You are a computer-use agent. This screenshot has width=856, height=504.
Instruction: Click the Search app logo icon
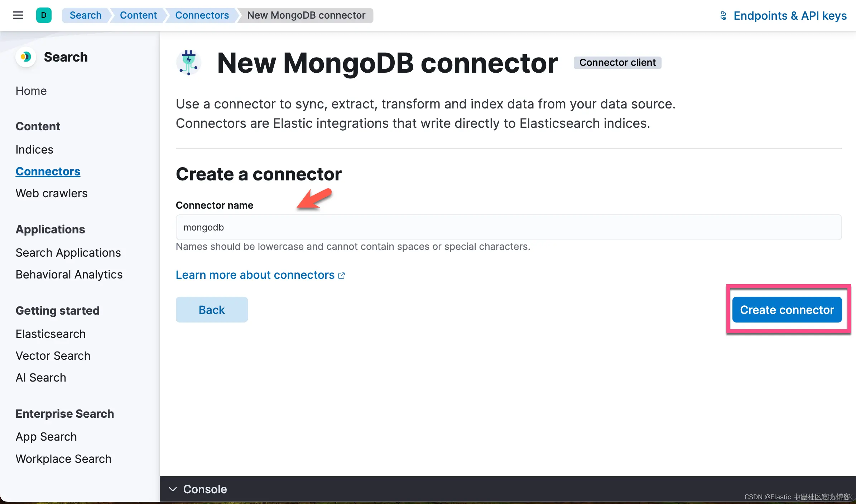coord(26,57)
